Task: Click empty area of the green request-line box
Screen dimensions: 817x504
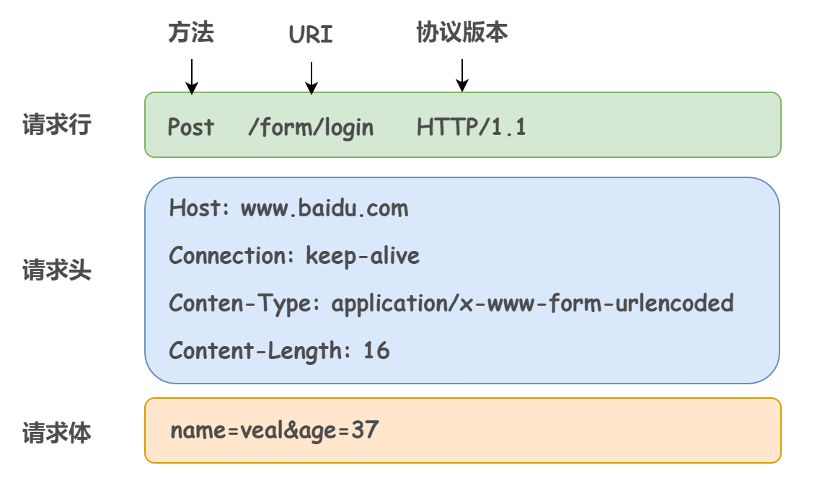Action: coord(649,125)
